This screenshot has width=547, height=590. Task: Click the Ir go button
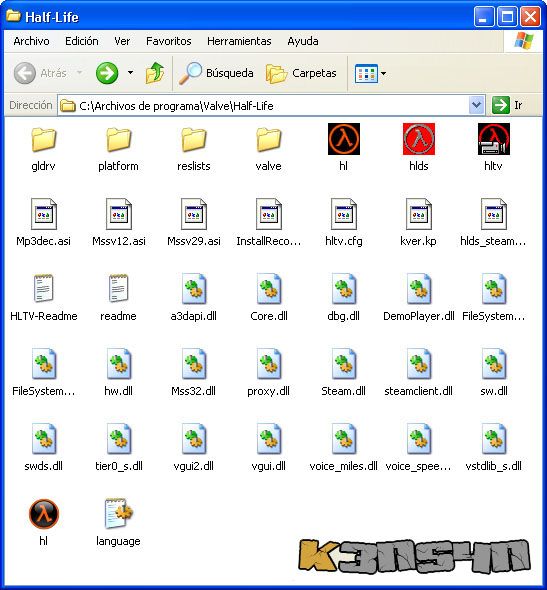pos(507,105)
